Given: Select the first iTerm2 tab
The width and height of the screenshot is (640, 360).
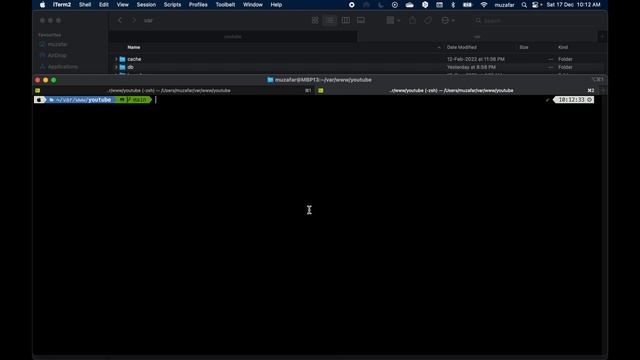Looking at the screenshot, I should tap(174, 91).
